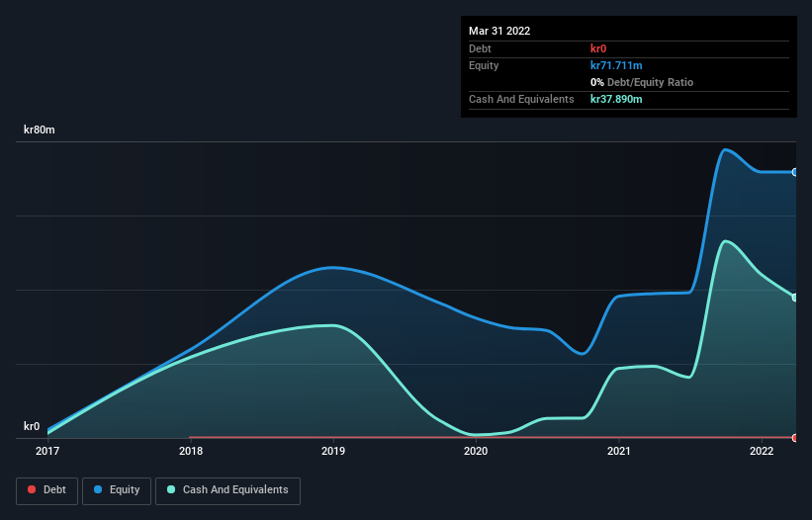The image size is (812, 520).
Task: Toggle the Debt legend button
Action: (46, 490)
